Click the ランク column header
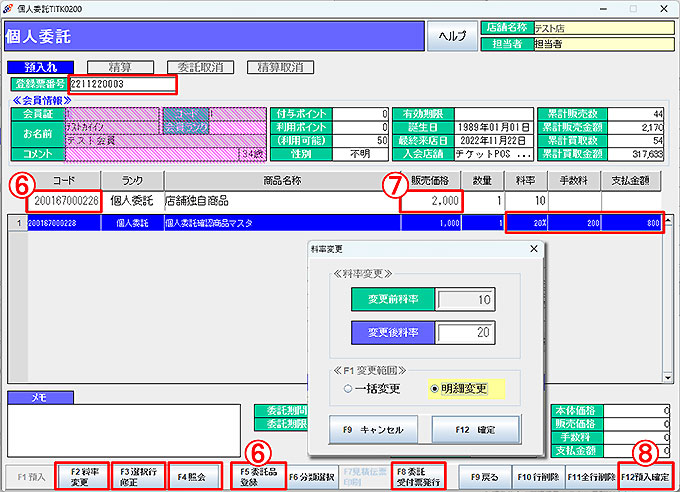The height and width of the screenshot is (492, 680). point(132,180)
